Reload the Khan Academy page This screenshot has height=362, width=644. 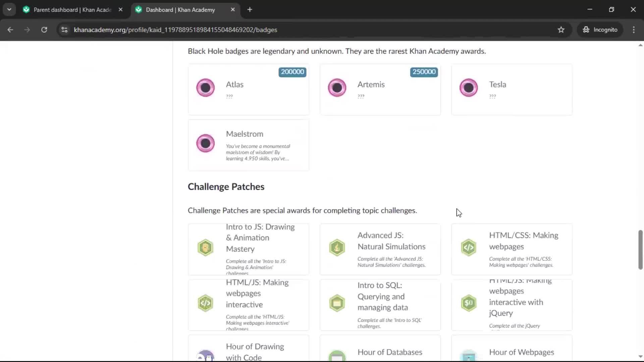(x=44, y=29)
